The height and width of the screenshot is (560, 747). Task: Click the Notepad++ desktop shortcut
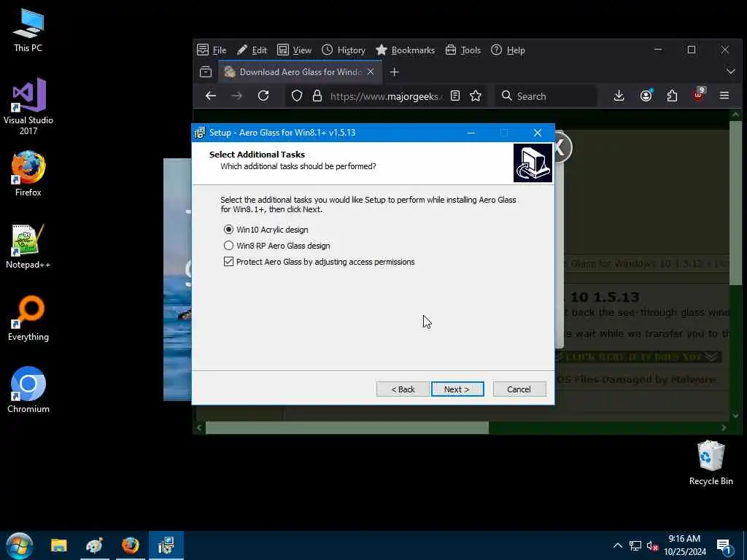click(28, 246)
